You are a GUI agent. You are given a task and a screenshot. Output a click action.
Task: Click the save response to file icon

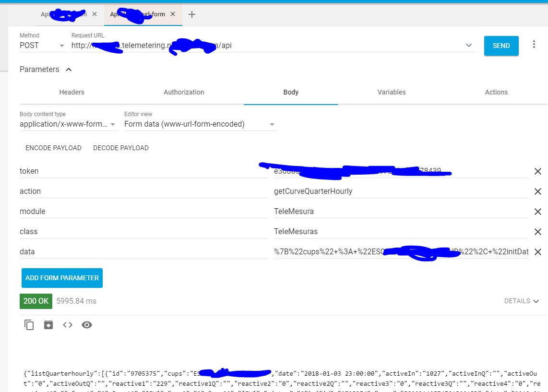point(48,325)
